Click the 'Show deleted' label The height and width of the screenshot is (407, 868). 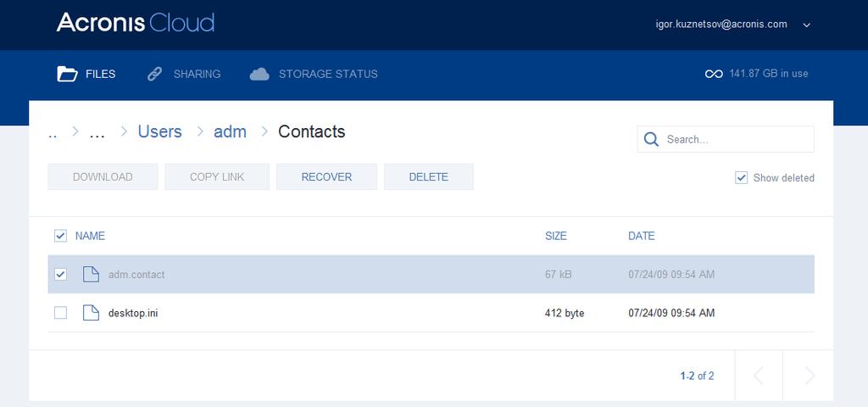784,178
